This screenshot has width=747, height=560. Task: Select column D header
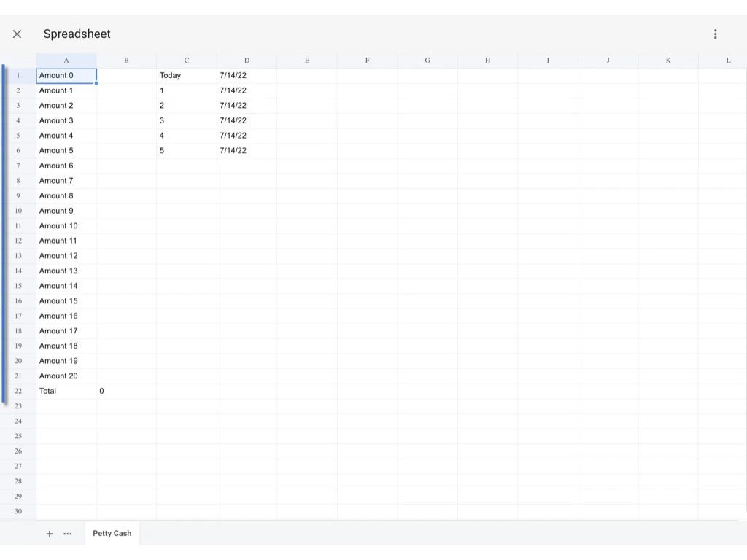pyautogui.click(x=246, y=60)
